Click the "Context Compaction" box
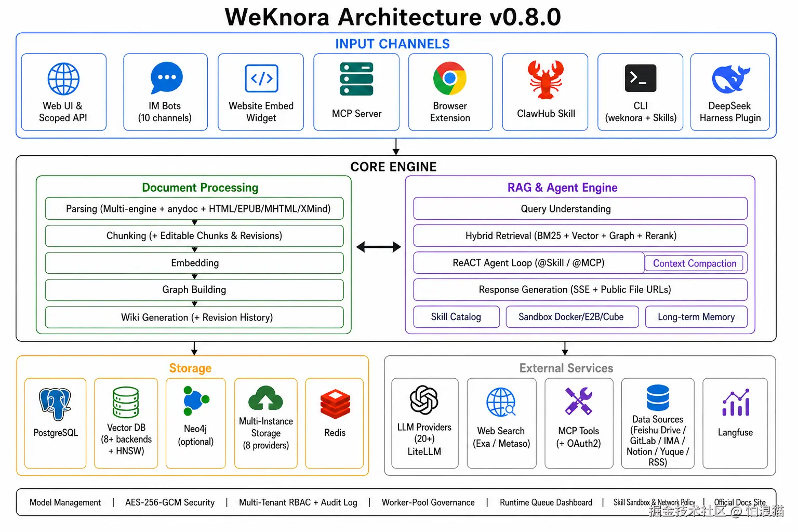The height and width of the screenshot is (532, 798). tap(694, 263)
